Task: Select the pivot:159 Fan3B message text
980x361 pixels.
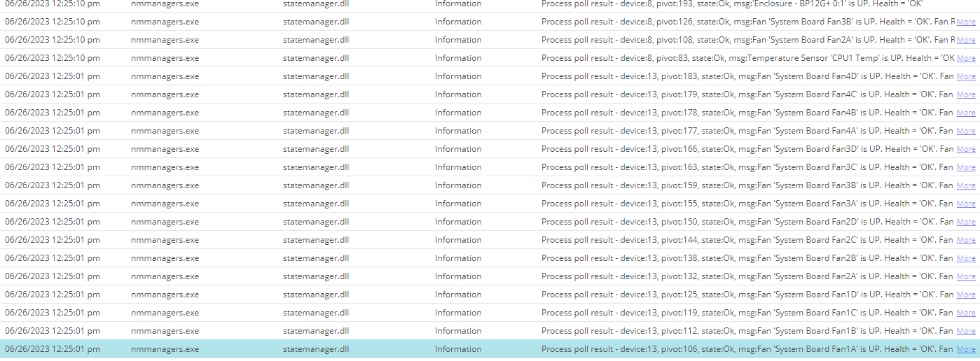Action: click(x=748, y=185)
